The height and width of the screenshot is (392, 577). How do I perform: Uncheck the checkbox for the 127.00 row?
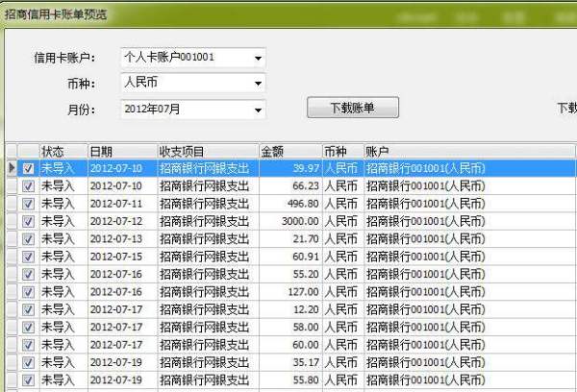tap(28, 292)
